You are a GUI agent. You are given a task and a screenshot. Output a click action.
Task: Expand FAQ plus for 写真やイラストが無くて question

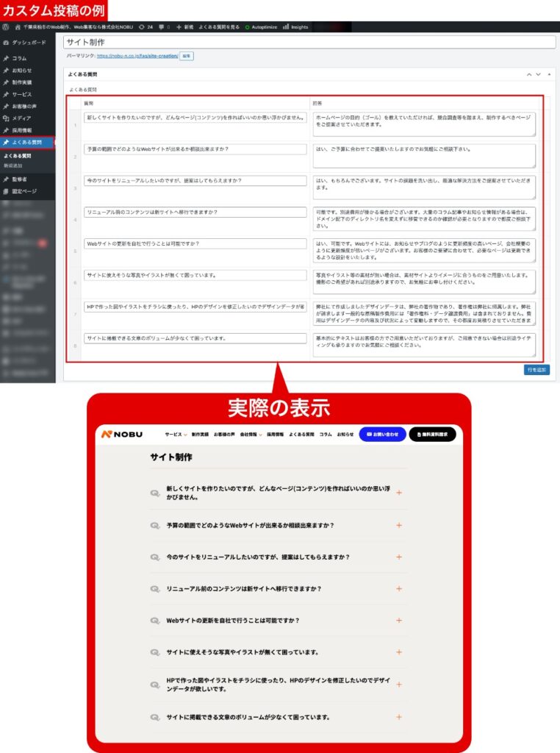(399, 652)
